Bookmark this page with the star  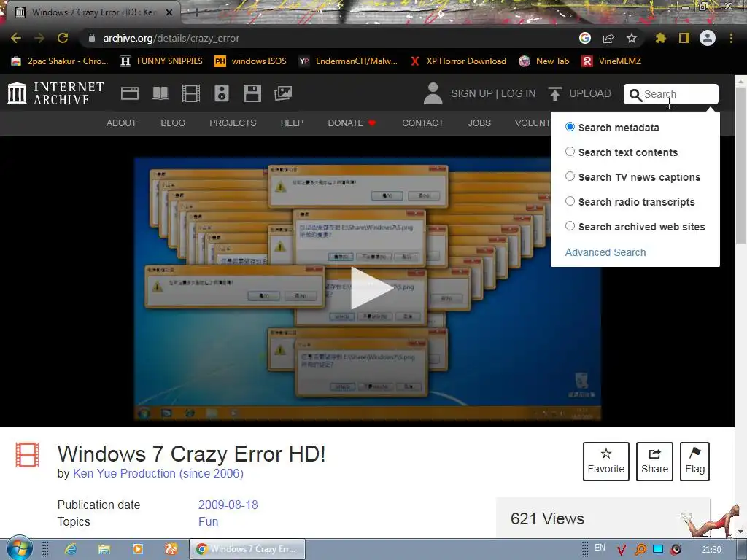(632, 38)
